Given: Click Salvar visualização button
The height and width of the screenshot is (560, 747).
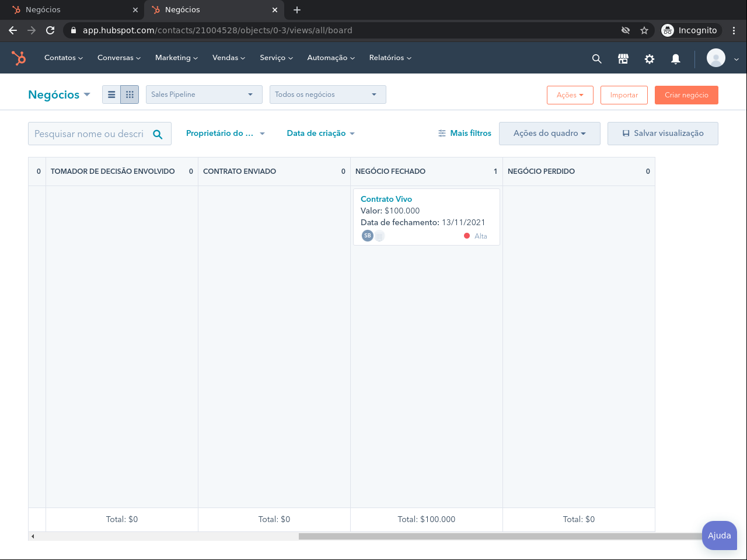Looking at the screenshot, I should coord(663,134).
